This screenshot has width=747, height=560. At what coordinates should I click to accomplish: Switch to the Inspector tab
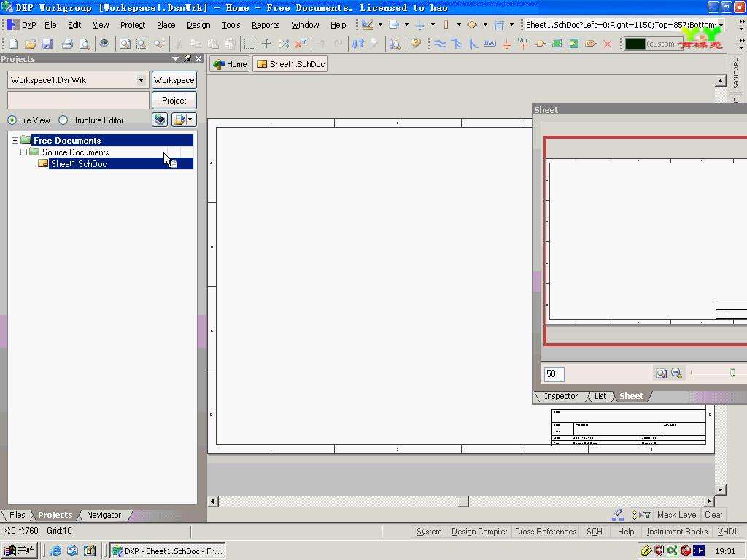tap(561, 396)
